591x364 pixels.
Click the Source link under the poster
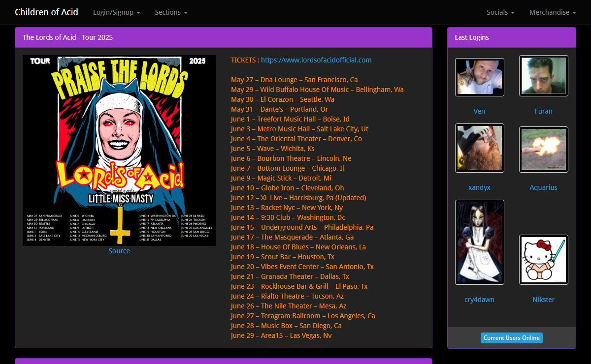click(119, 251)
